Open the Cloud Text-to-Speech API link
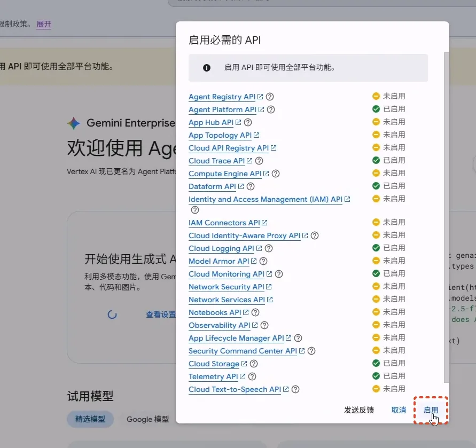Image resolution: width=476 pixels, height=448 pixels. 235,389
